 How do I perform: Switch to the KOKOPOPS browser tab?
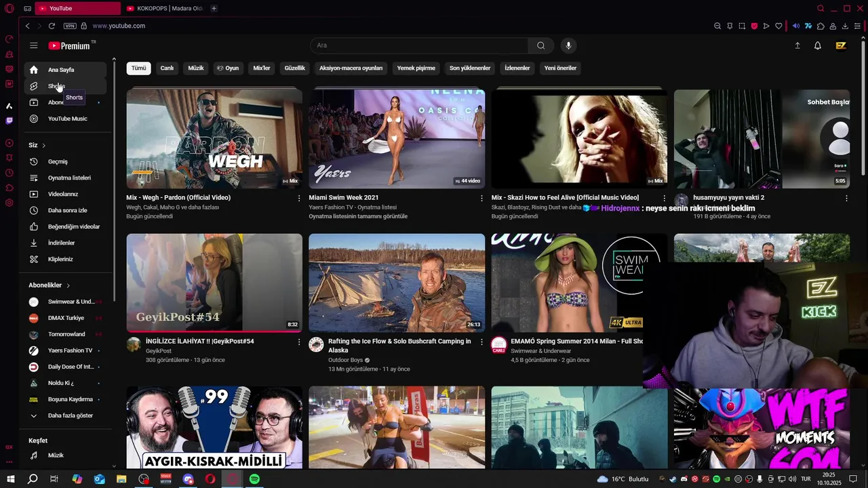coord(165,8)
